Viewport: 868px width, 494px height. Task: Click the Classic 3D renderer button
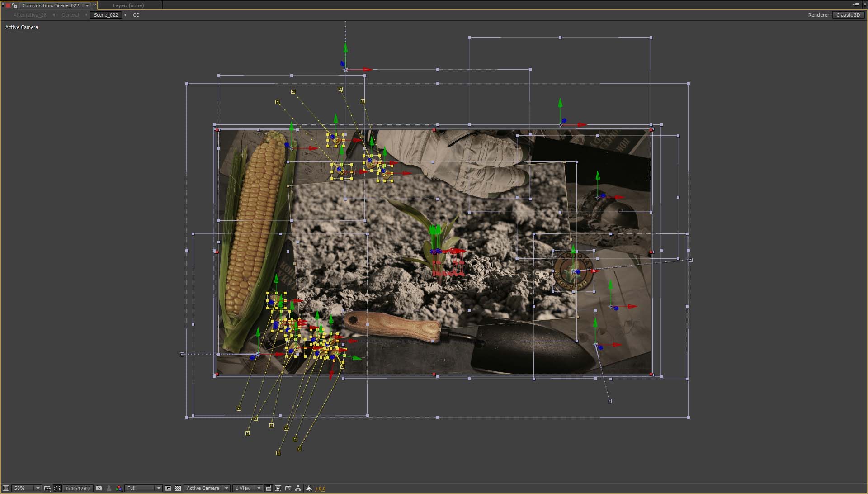[x=848, y=15]
